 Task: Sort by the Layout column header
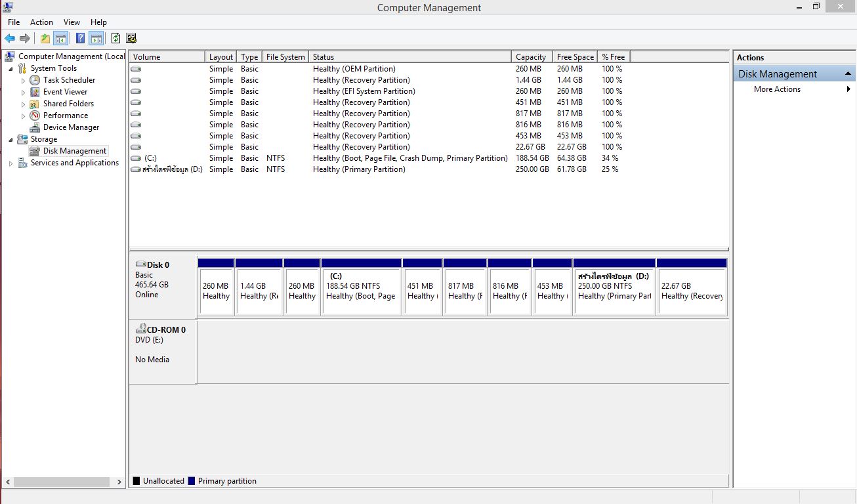[221, 57]
